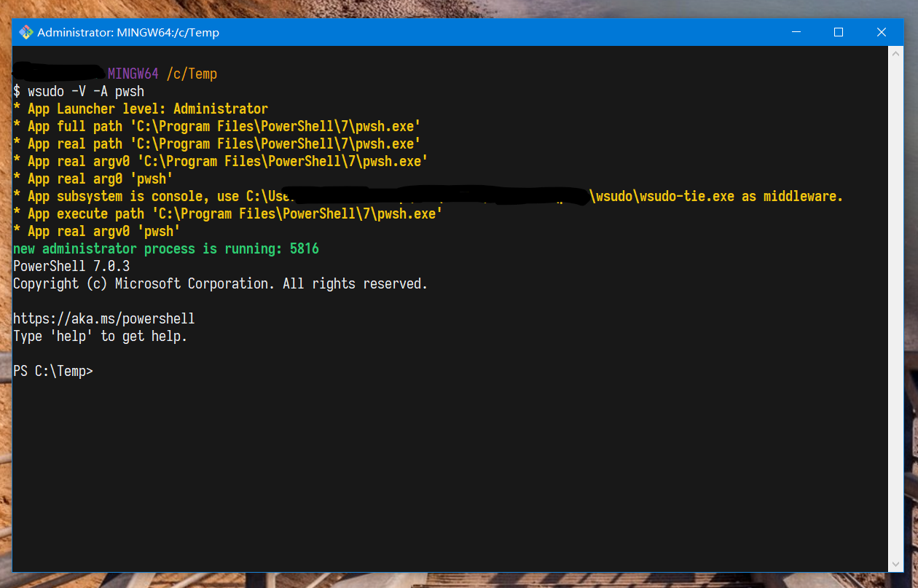
Task: Click the line "App real argv0 'pwsh'"
Action: (97, 231)
